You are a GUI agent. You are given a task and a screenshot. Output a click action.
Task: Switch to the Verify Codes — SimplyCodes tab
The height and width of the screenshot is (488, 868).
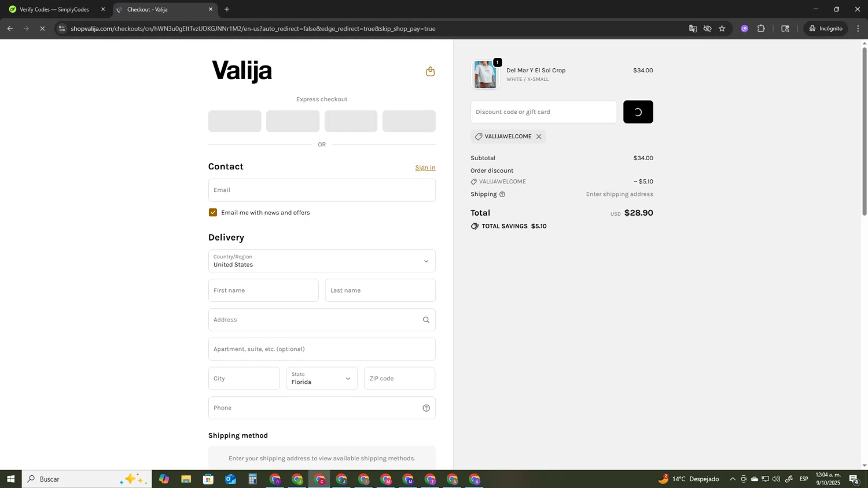(54, 9)
